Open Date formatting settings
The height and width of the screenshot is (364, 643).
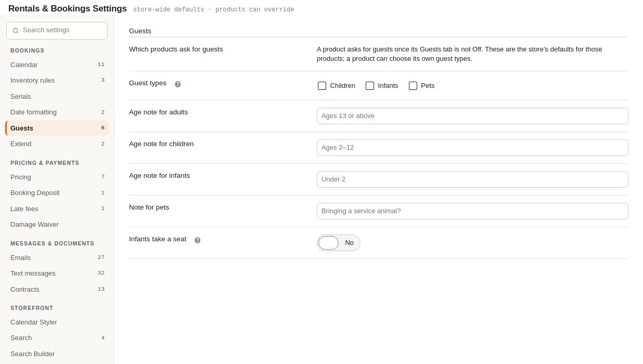pyautogui.click(x=57, y=112)
